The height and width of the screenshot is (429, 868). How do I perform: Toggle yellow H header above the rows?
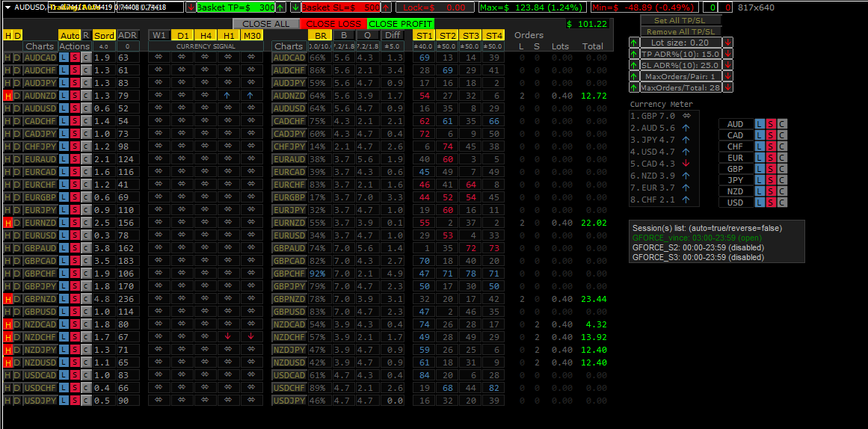(7, 35)
